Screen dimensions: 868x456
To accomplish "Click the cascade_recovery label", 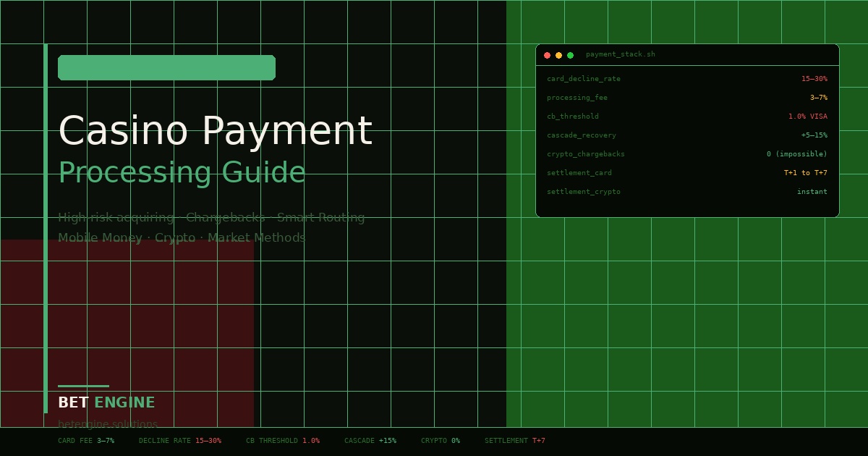I will tap(582, 135).
